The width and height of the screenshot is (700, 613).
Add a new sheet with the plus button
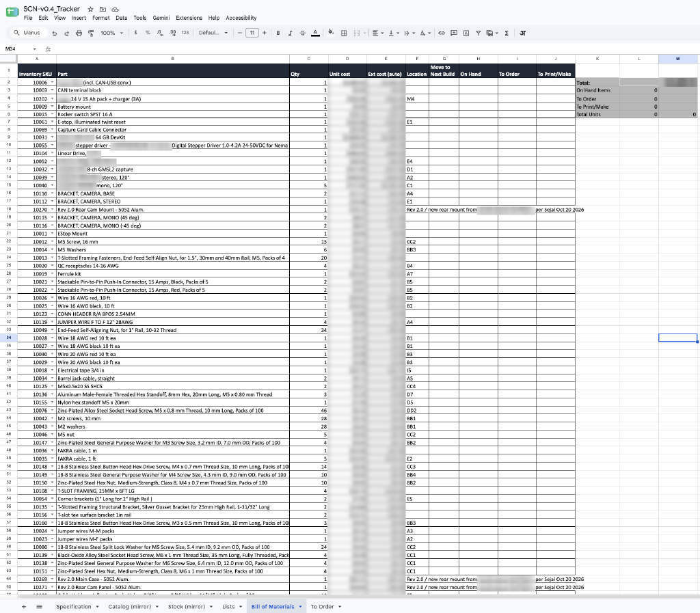(24, 606)
